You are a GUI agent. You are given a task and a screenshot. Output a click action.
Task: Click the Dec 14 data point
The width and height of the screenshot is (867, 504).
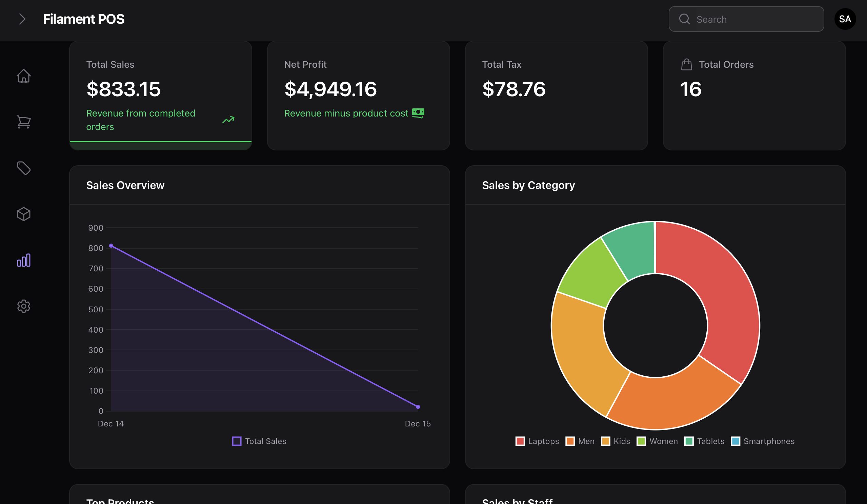[x=111, y=246]
